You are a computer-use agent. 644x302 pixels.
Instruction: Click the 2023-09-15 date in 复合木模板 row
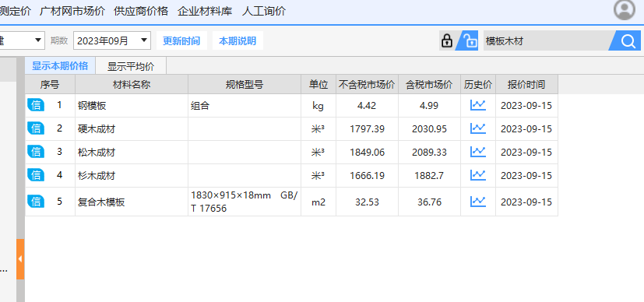(x=526, y=202)
